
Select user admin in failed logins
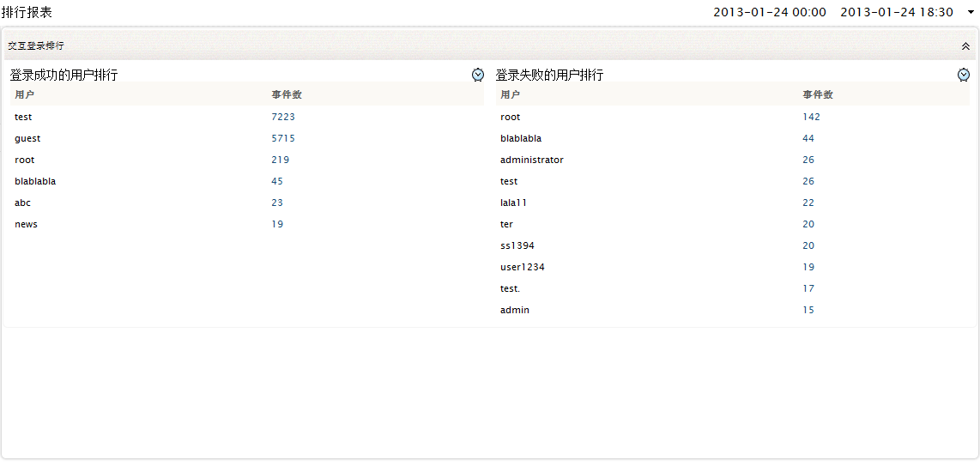[x=515, y=310]
